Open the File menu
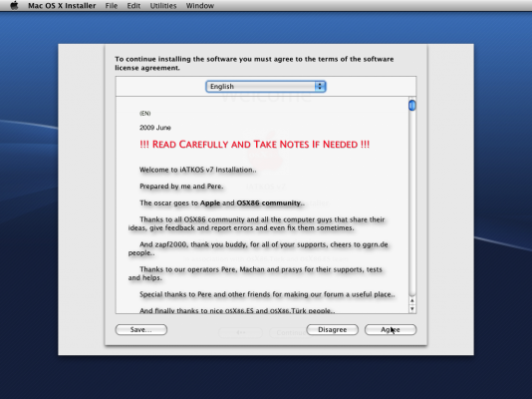The image size is (532, 399). tap(112, 6)
